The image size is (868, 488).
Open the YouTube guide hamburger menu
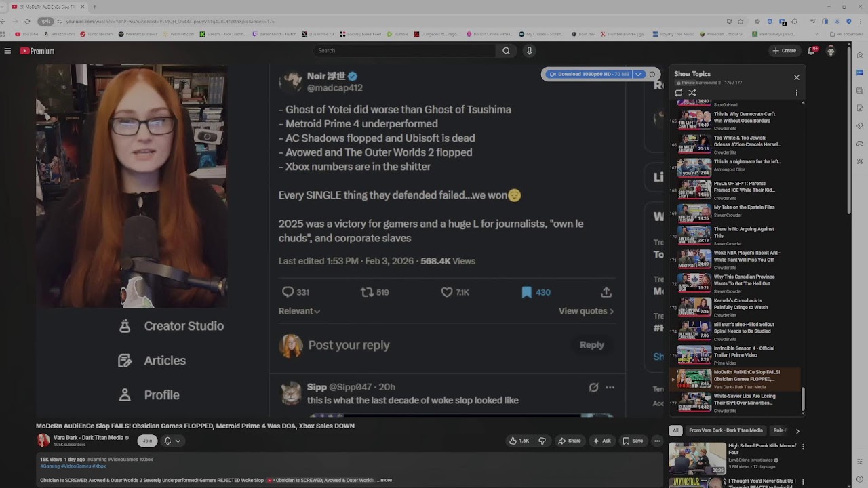coord(7,51)
